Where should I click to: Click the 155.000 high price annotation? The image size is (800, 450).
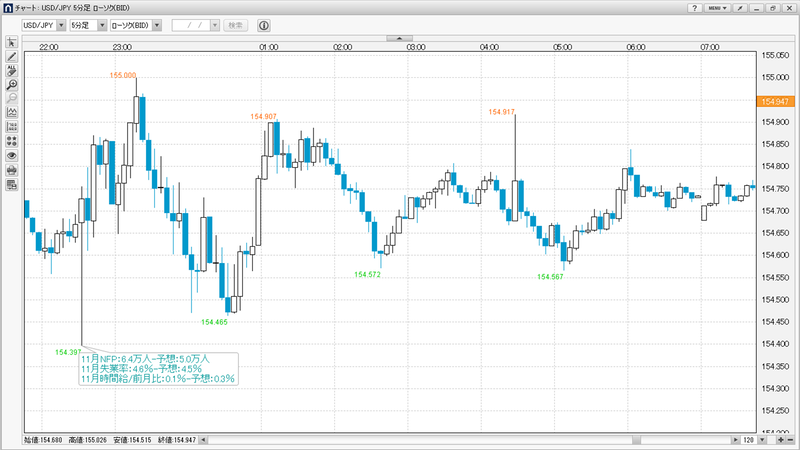(123, 75)
